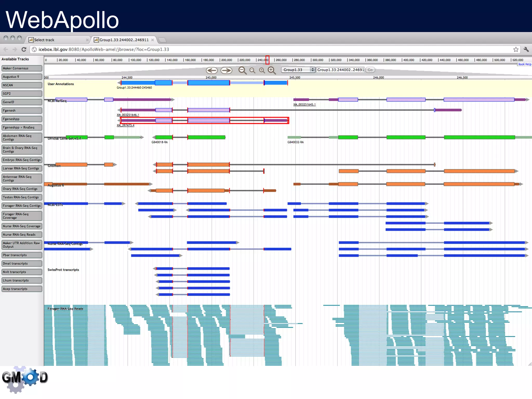This screenshot has width=532, height=399.
Task: Select Embryo RNA-Seq Contigs track
Action: 22,160
